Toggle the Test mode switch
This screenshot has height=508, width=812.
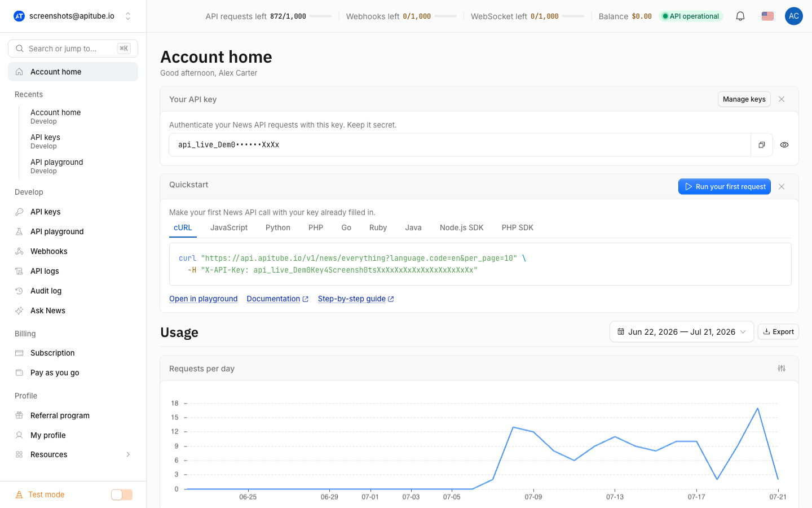[122, 495]
